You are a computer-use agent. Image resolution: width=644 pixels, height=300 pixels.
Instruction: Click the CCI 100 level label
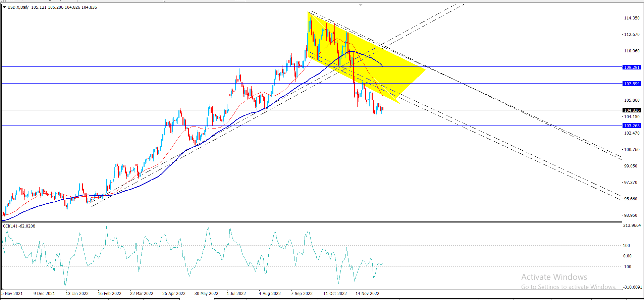point(627,245)
